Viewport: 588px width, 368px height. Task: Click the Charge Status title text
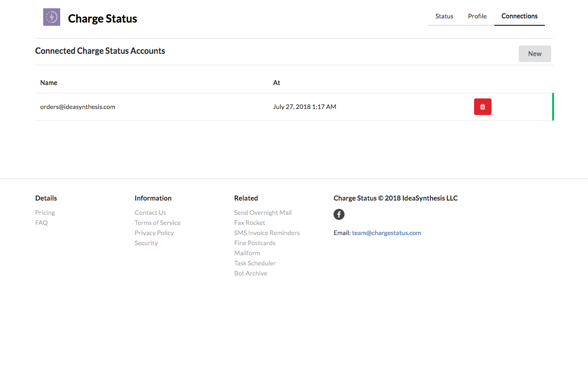coord(102,18)
